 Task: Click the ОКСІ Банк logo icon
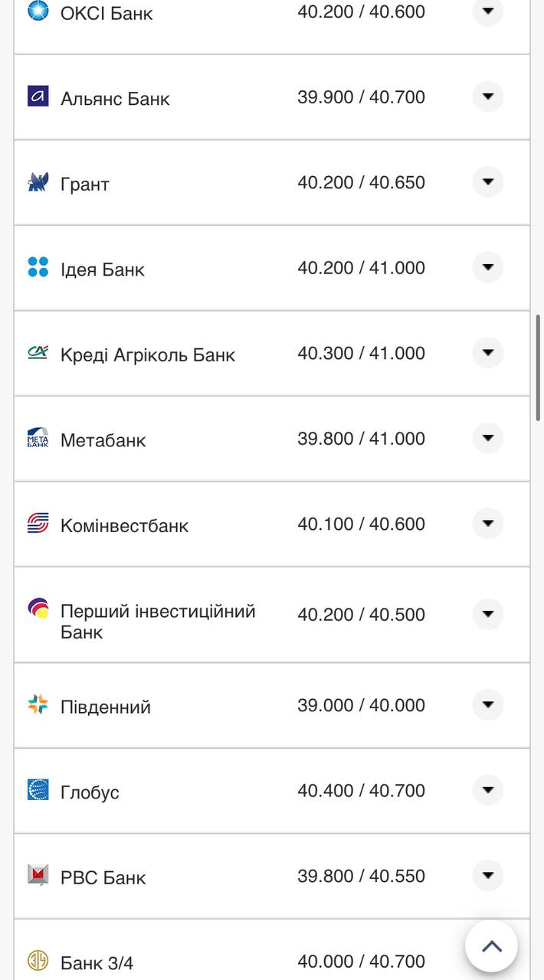[x=38, y=11]
